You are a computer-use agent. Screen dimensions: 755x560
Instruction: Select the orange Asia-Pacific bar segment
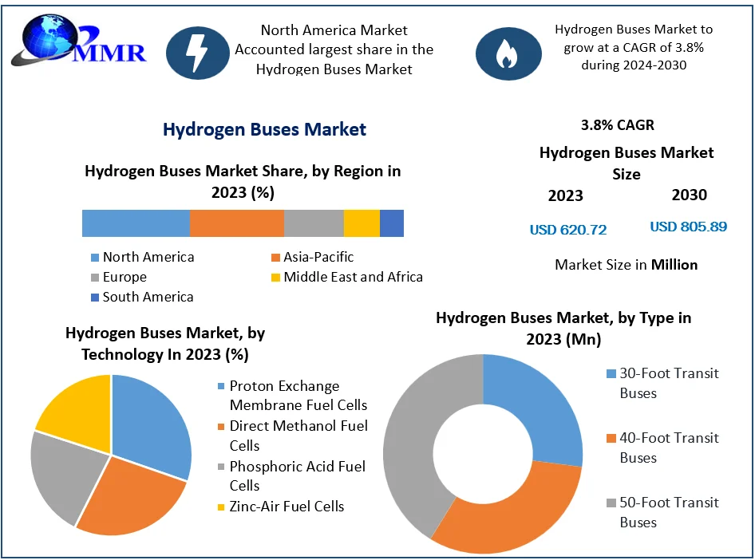tap(236, 223)
